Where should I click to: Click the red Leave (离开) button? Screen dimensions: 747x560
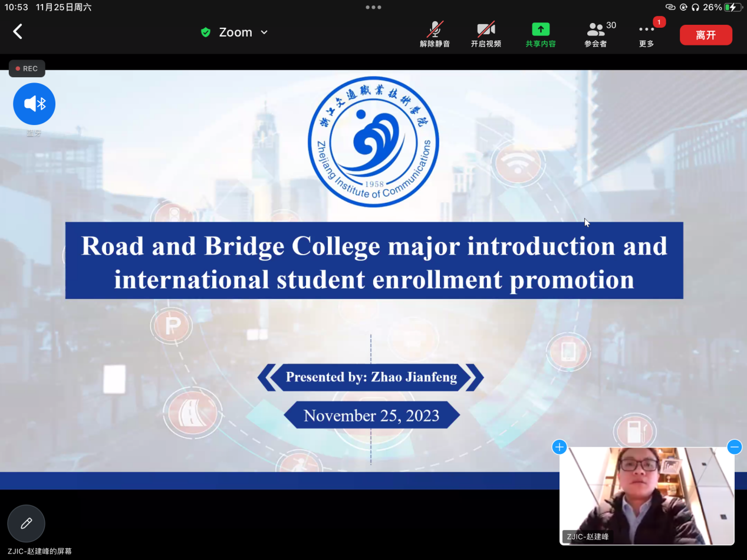[x=706, y=35]
